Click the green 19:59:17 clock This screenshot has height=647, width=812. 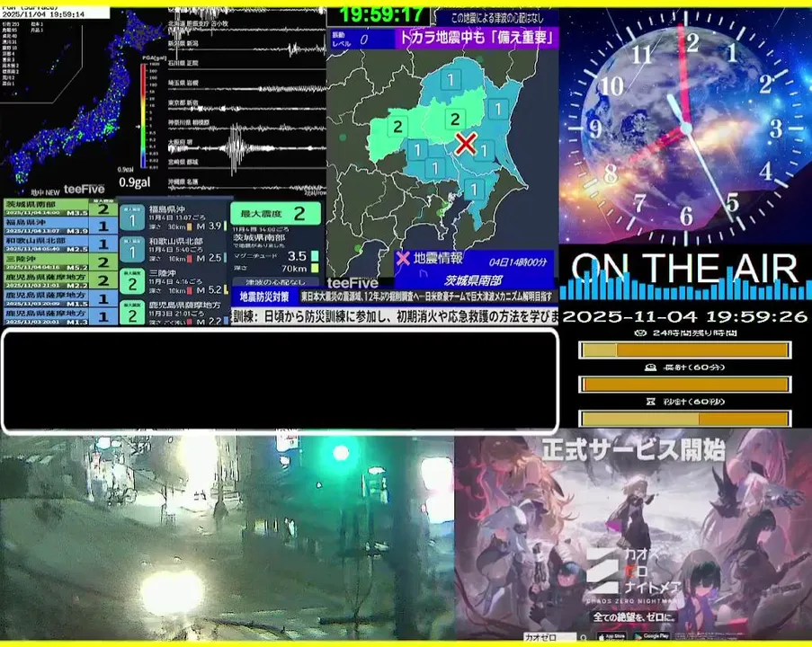(381, 14)
